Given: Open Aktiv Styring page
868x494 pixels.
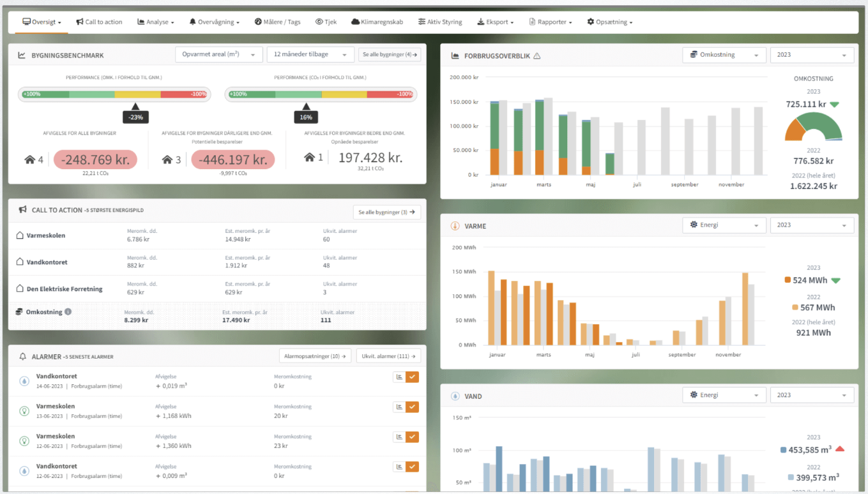Looking at the screenshot, I should 440,22.
